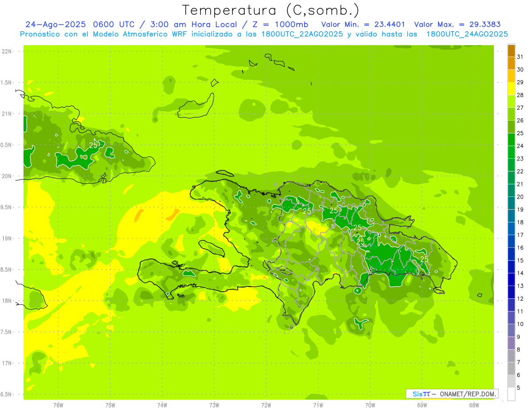Click the '19N' latitude label

pyautogui.click(x=7, y=239)
